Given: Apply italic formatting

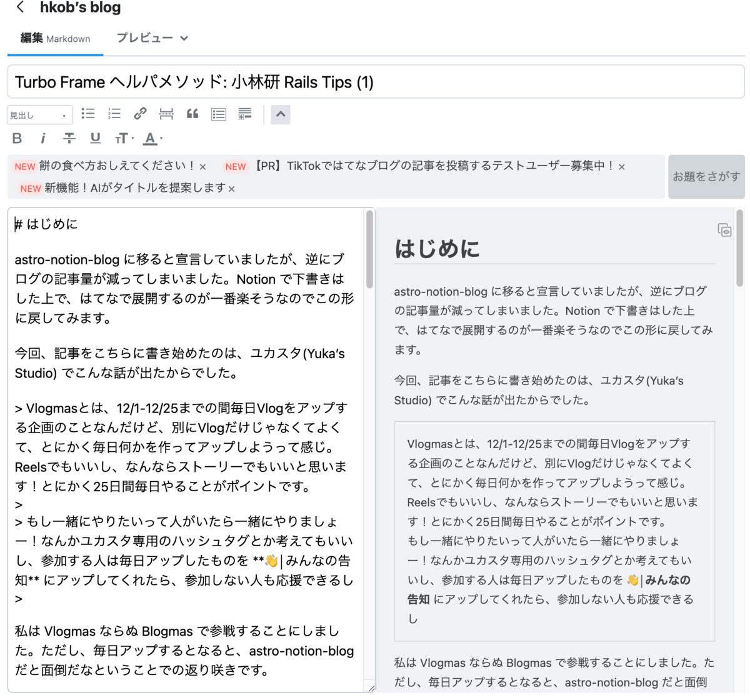Looking at the screenshot, I should point(43,139).
